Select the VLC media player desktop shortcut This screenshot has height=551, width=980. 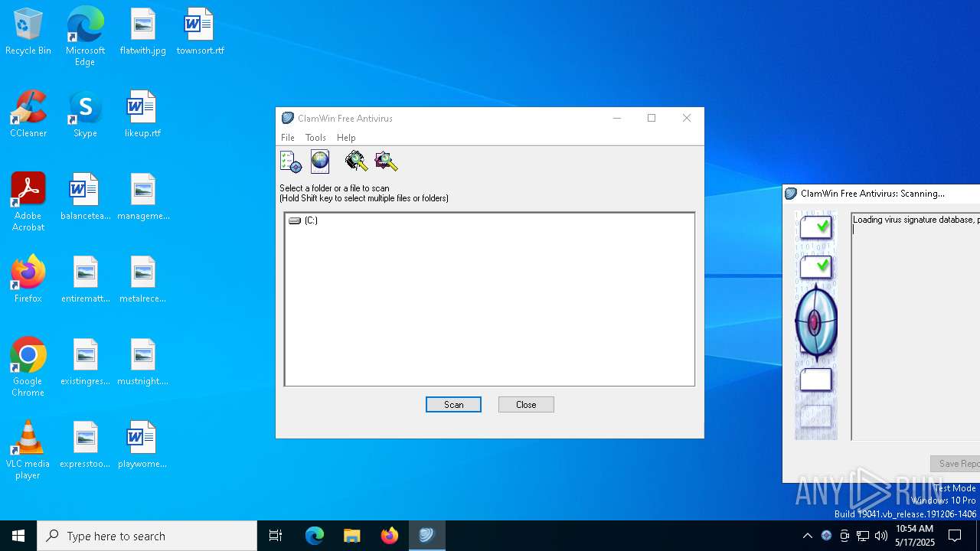28,451
